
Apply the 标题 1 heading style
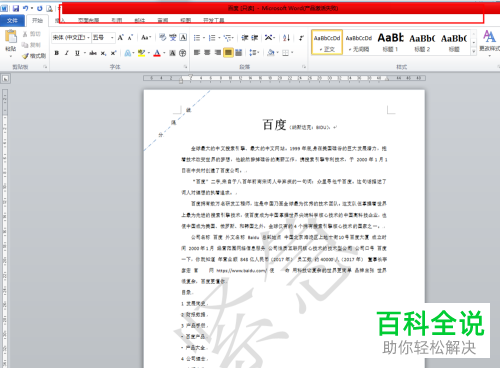point(390,42)
